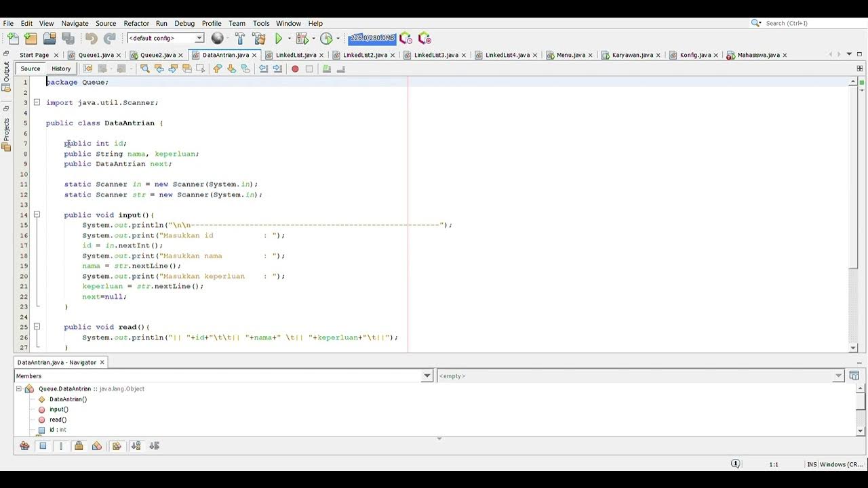Image resolution: width=868 pixels, height=488 pixels.
Task: Open Run Project dropdown arrow
Action: tap(289, 39)
